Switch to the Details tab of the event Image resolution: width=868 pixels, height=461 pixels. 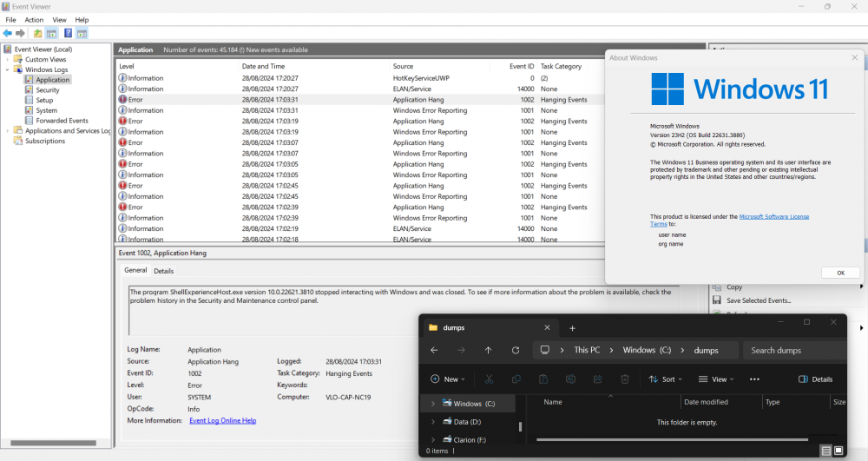(x=163, y=271)
